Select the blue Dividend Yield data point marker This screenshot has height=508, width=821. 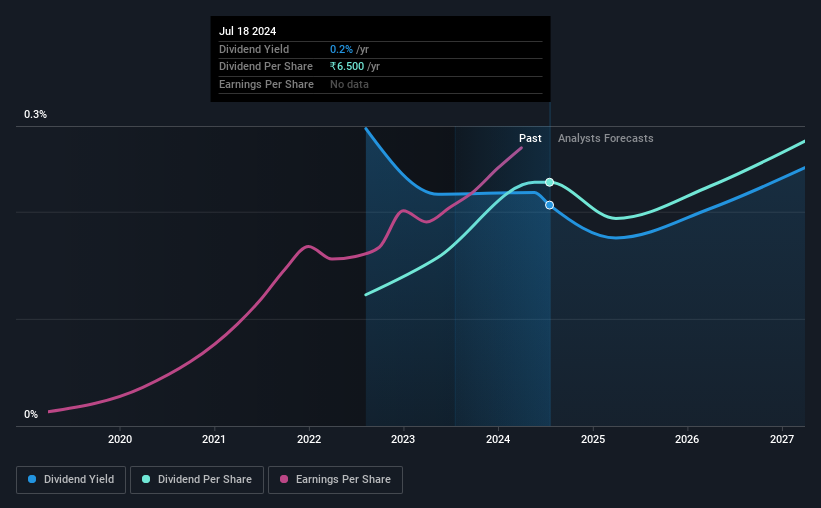coord(549,205)
